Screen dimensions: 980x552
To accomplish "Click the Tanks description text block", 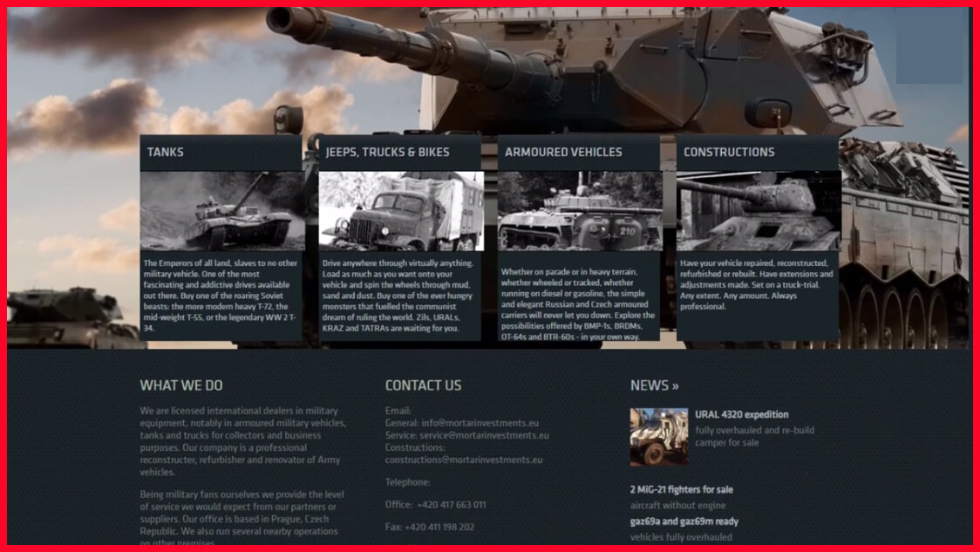I will click(x=221, y=296).
